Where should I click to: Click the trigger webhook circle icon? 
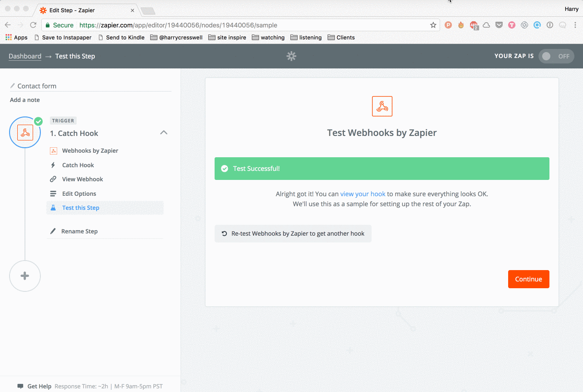(25, 132)
